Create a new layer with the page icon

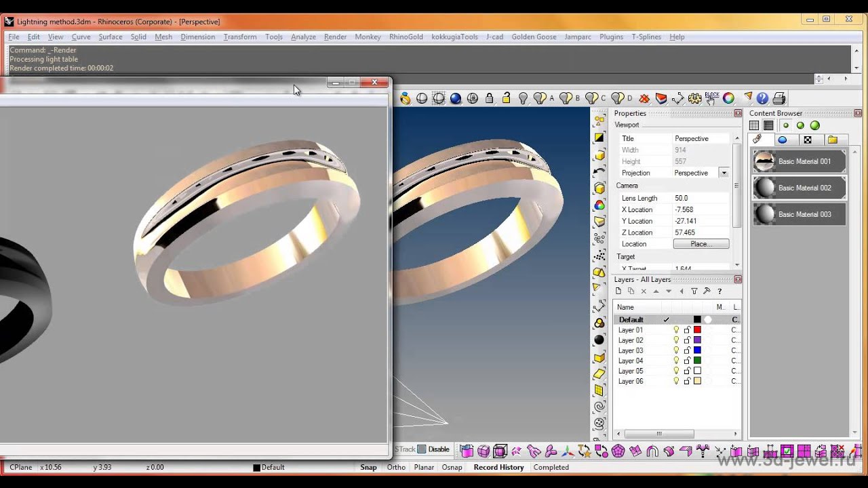(x=618, y=291)
